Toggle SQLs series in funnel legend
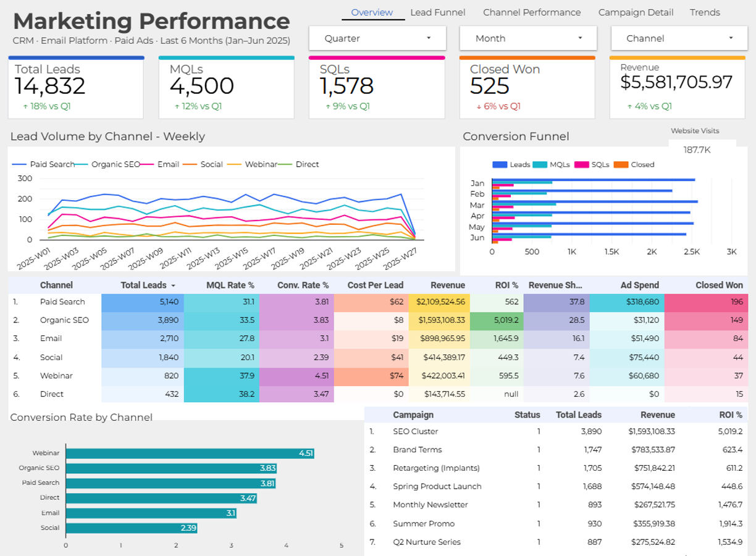Viewport: 756px width, 556px height. (592, 165)
